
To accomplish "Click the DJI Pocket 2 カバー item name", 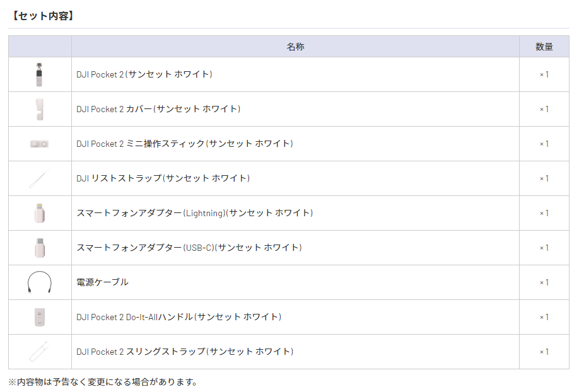I will tap(158, 109).
